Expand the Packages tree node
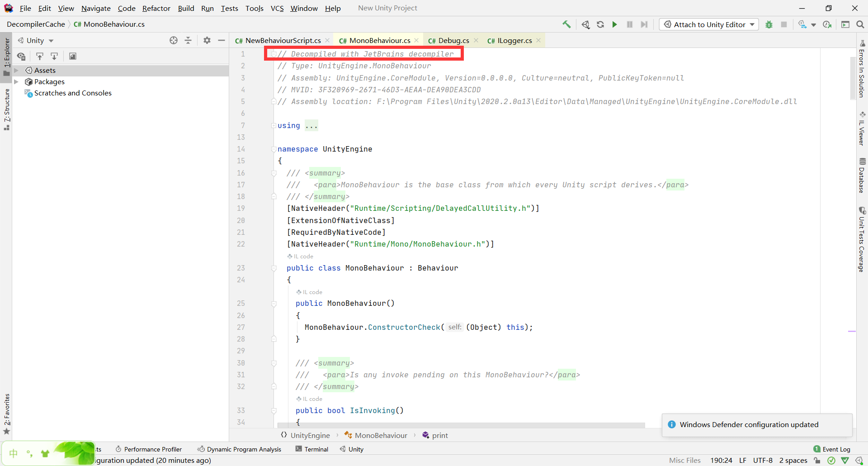This screenshot has height=466, width=868. 16,81
